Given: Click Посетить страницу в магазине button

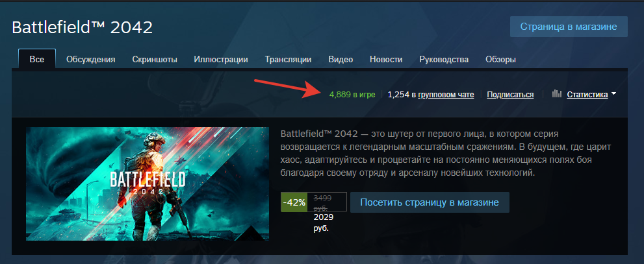Looking at the screenshot, I should (x=430, y=202).
